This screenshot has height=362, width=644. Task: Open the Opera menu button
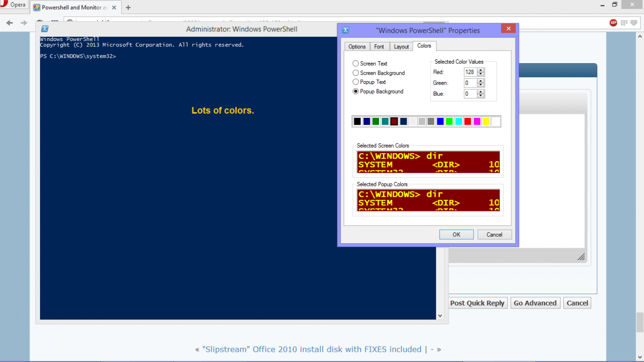pyautogui.click(x=14, y=5)
